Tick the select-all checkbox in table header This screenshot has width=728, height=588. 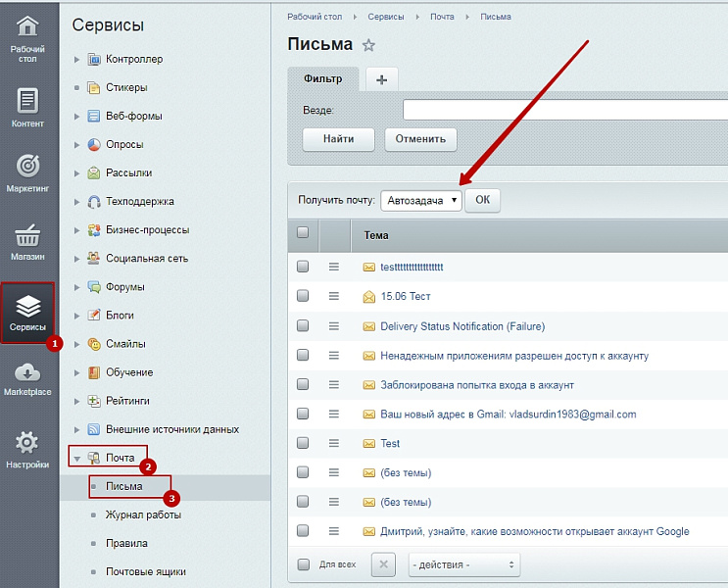(x=303, y=233)
